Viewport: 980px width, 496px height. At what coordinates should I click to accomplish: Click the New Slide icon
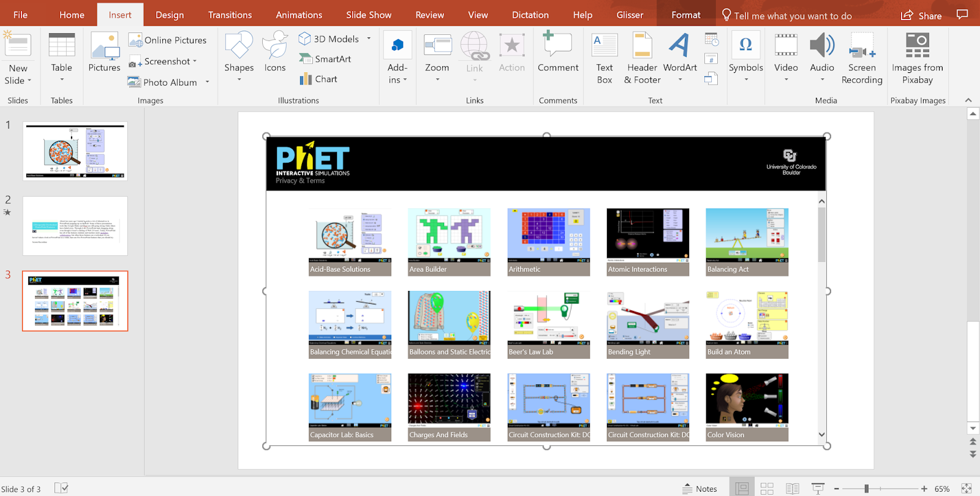point(17,45)
